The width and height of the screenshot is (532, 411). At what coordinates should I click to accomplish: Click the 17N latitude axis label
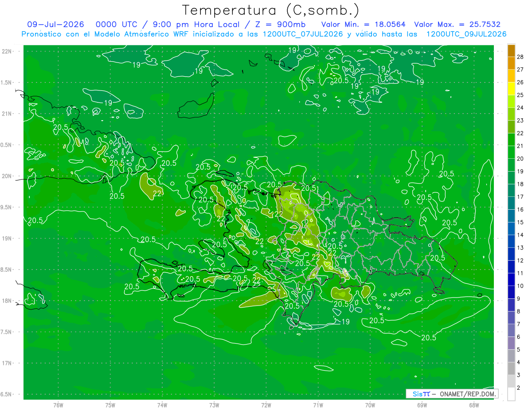(7, 363)
